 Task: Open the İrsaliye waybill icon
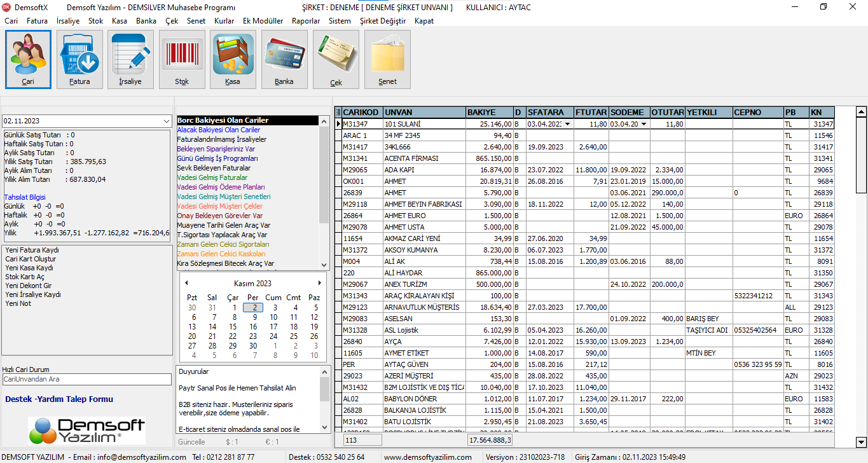tap(130, 59)
